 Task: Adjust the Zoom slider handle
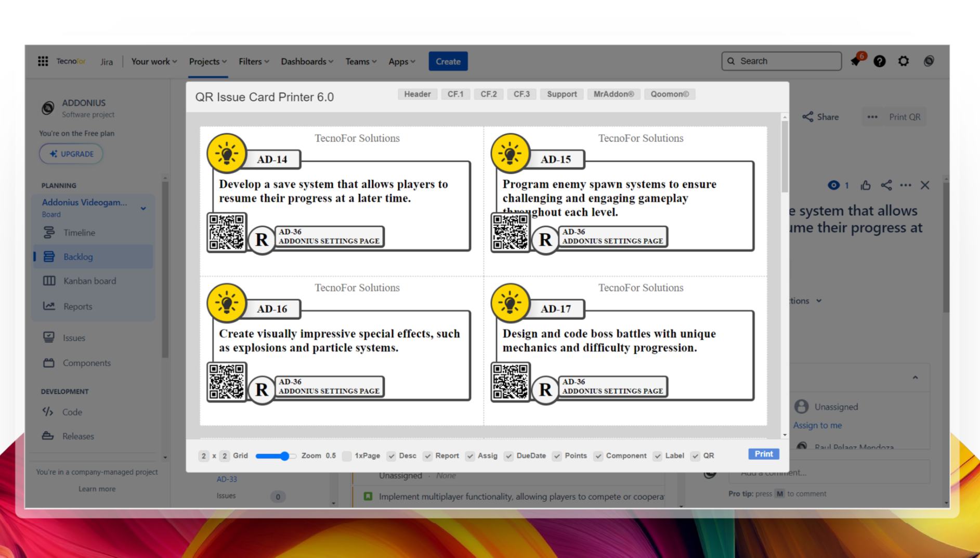click(x=284, y=456)
